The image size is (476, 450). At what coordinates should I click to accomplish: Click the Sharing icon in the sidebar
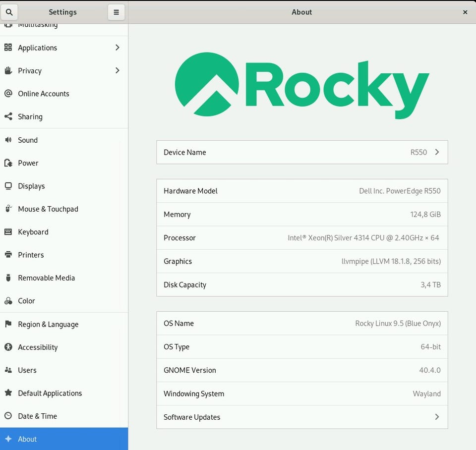pos(8,116)
